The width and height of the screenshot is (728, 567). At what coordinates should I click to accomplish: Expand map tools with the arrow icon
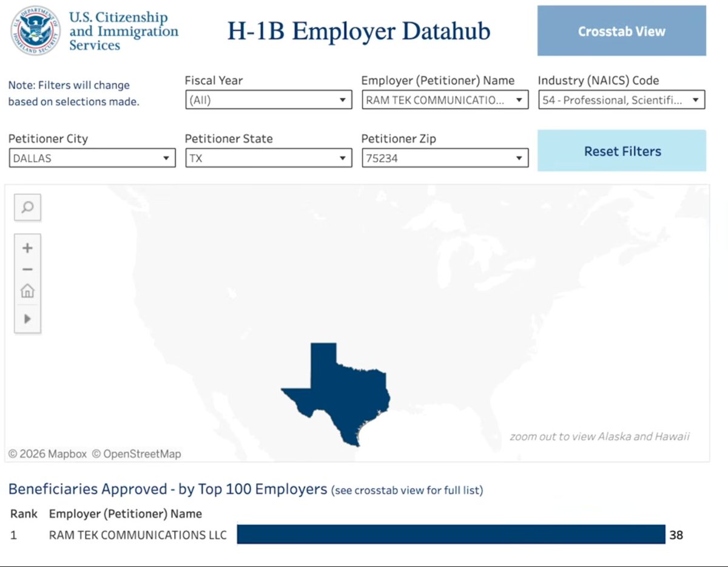coord(27,319)
